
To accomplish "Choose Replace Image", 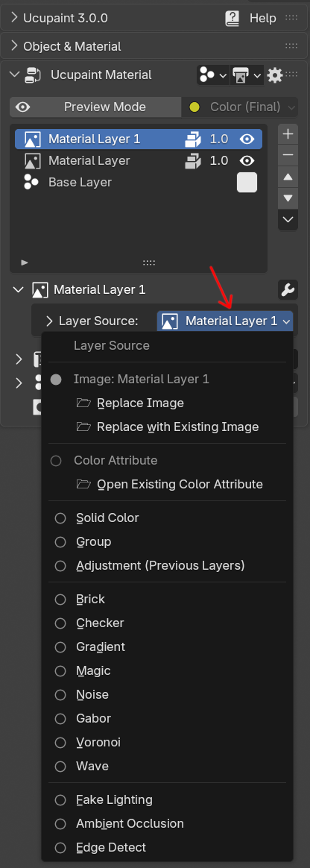I will tap(168, 403).
